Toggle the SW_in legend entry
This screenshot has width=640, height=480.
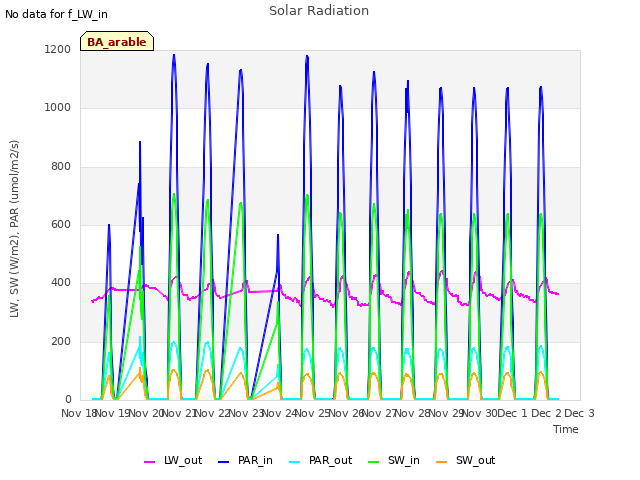point(394,460)
